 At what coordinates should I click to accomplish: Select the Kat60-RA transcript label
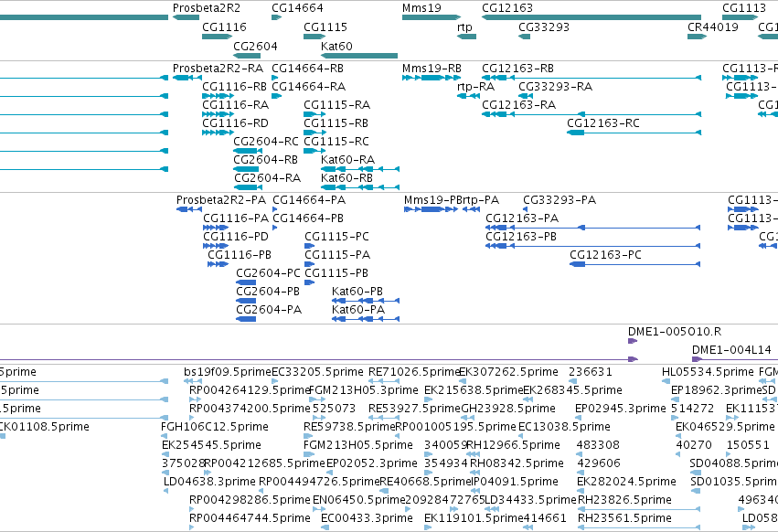[347, 160]
